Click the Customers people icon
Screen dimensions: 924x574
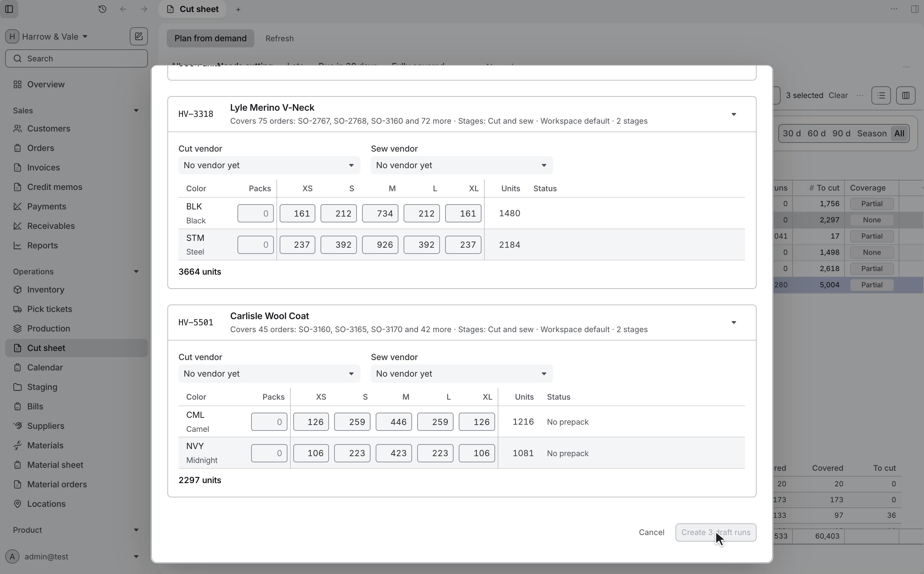[18, 129]
